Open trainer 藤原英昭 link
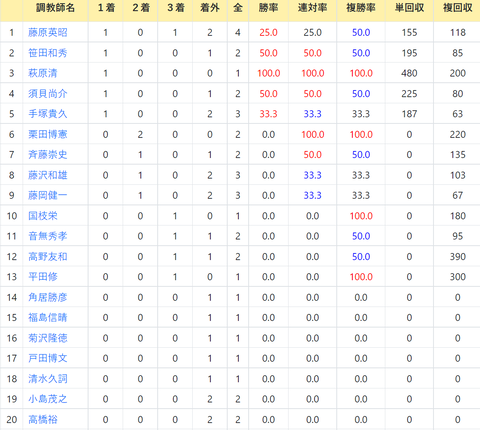Screen dimensions: 480x430 tap(48, 32)
